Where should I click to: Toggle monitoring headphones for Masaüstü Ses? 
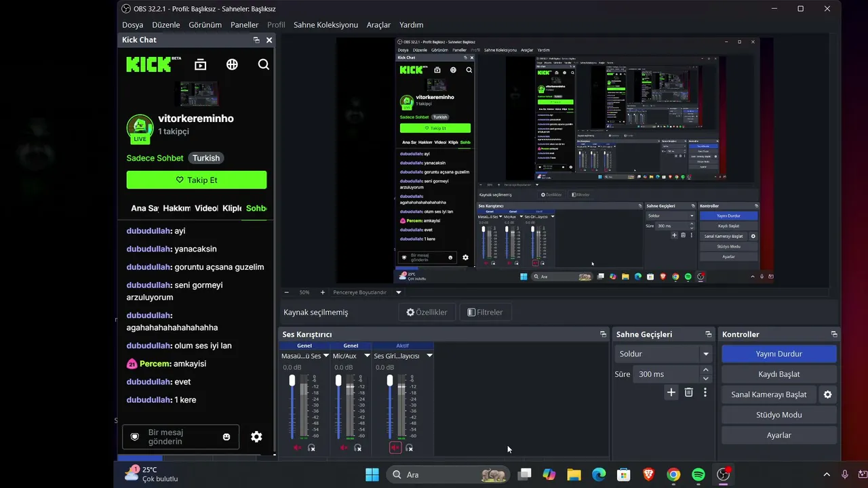tap(311, 447)
